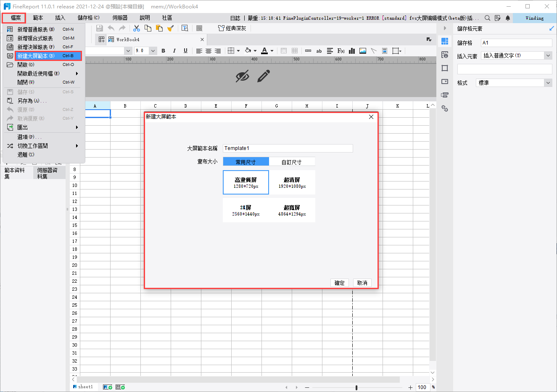
Task: Toggle underline formatting
Action: [x=185, y=51]
